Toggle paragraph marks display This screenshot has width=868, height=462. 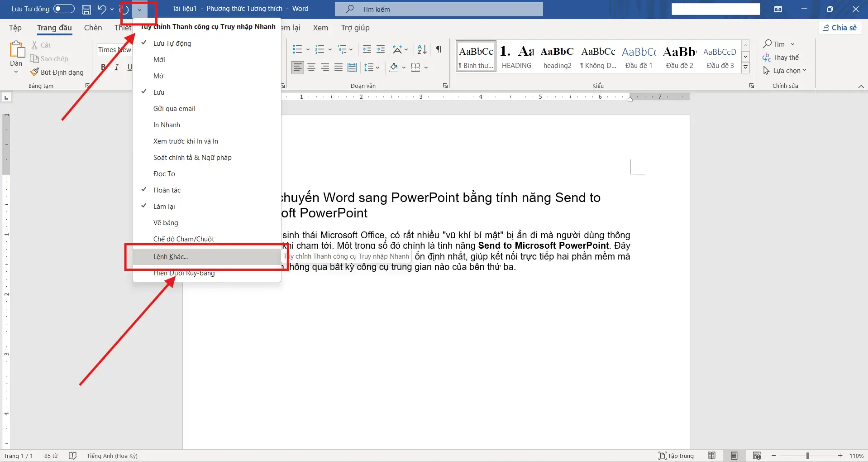pyautogui.click(x=438, y=49)
